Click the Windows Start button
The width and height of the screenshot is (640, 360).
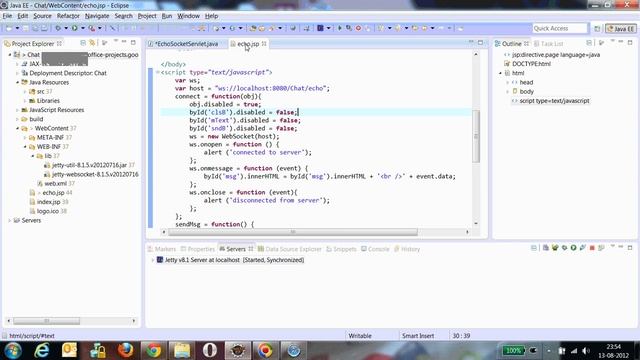pos(13,350)
